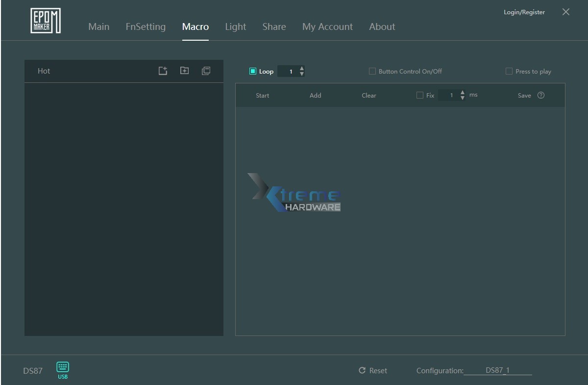
Task: Open Login/Register
Action: (x=524, y=12)
